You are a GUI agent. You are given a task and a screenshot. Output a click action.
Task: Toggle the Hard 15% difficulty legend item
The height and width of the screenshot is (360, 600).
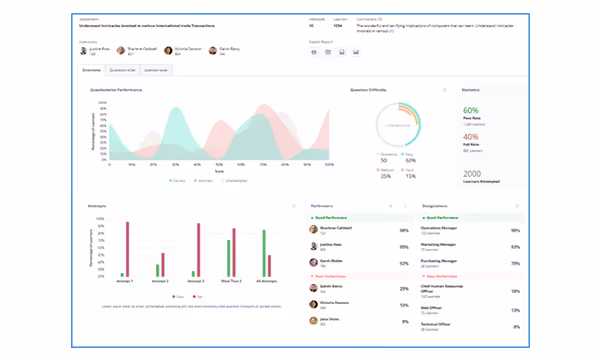pos(409,173)
